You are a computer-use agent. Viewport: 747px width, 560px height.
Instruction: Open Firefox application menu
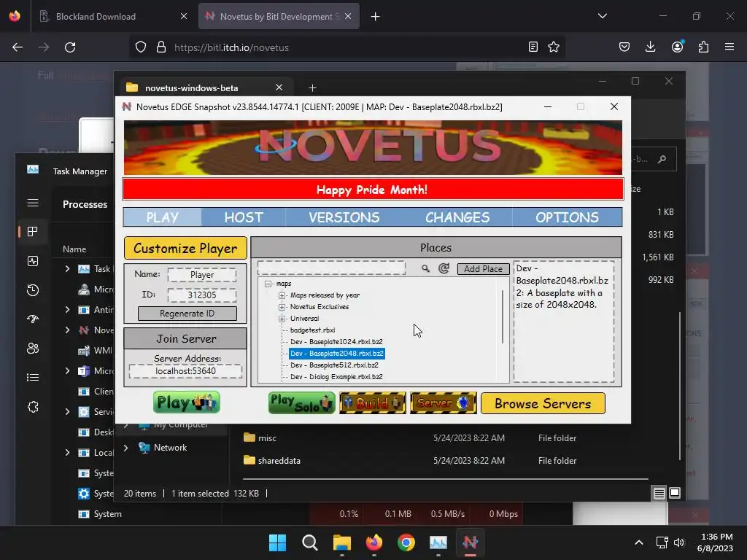click(729, 47)
